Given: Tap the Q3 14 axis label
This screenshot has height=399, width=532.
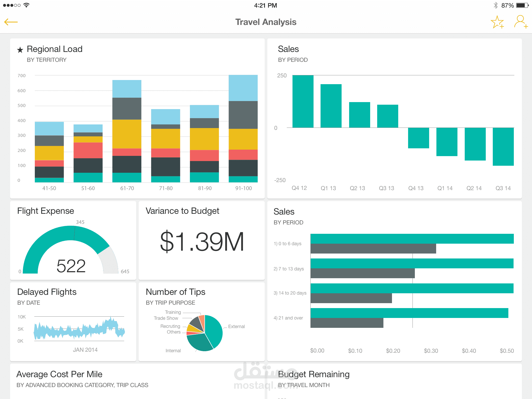Looking at the screenshot, I should [503, 188].
